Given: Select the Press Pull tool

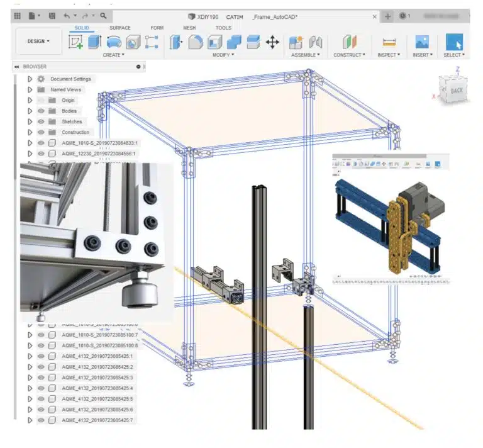Looking at the screenshot, I should (x=176, y=42).
